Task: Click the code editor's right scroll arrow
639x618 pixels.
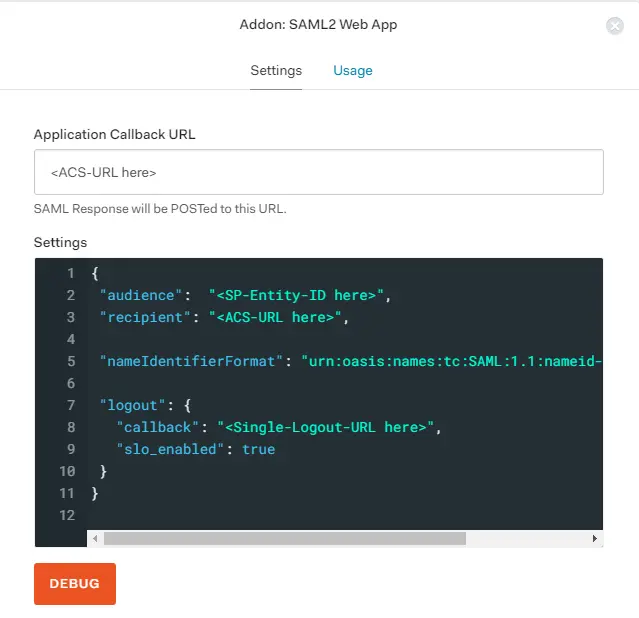Action: pyautogui.click(x=595, y=538)
